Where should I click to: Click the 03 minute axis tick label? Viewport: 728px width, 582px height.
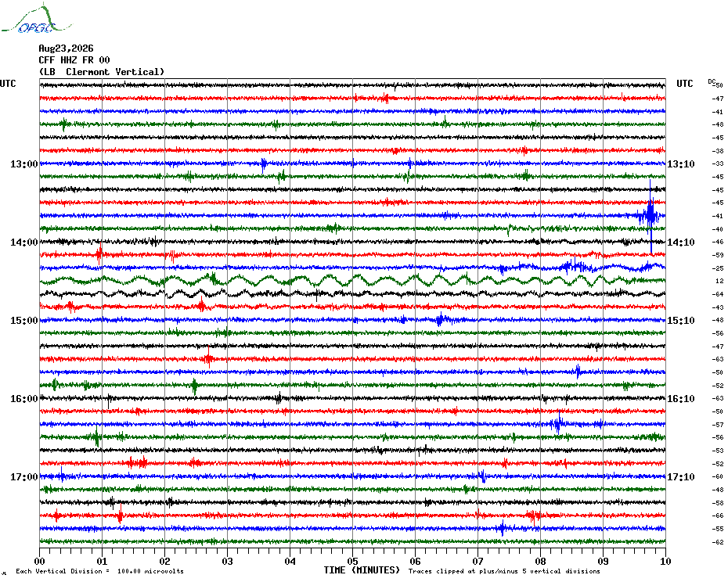228,561
